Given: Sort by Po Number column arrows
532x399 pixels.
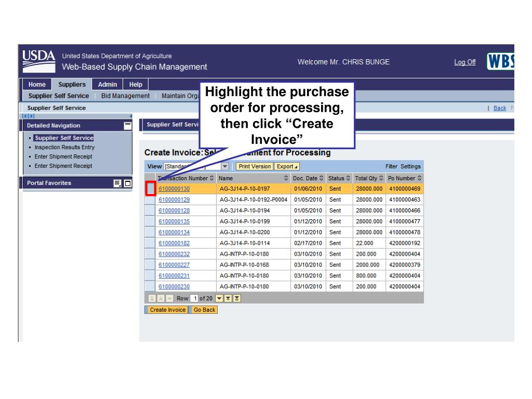Looking at the screenshot, I should (x=419, y=178).
